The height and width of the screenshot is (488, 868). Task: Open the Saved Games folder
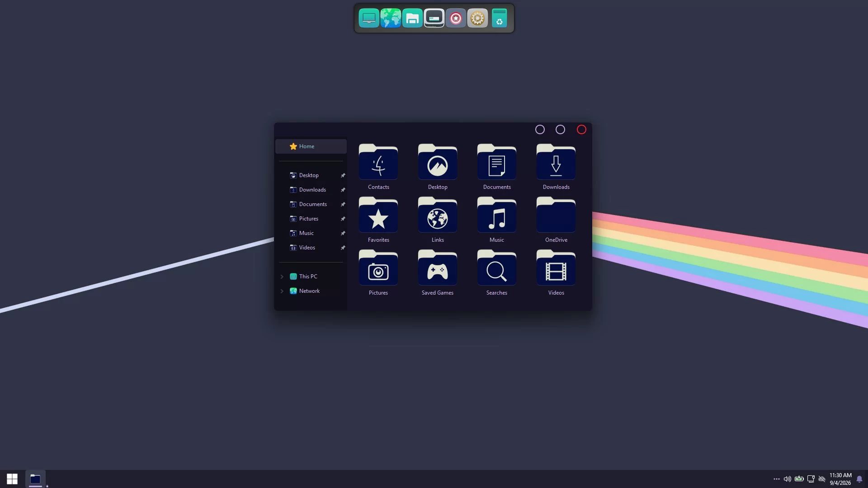pyautogui.click(x=438, y=272)
